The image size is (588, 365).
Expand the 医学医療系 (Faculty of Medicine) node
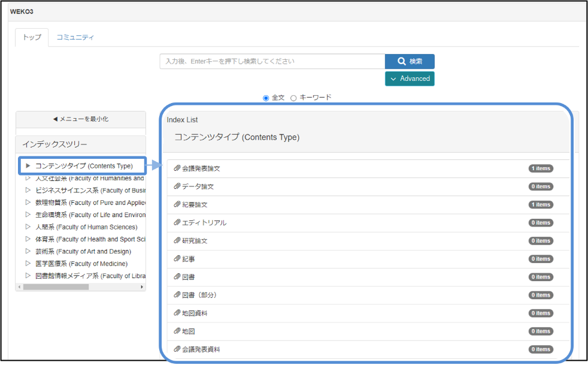tap(28, 264)
